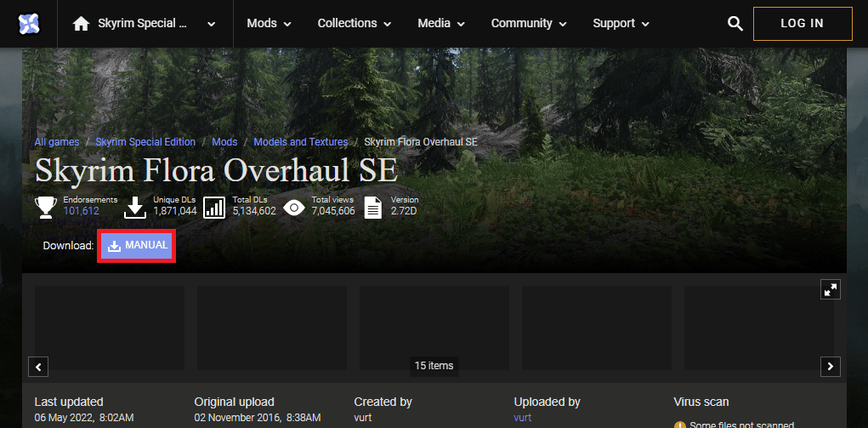Follow the Mods breadcrumb link

pos(224,142)
